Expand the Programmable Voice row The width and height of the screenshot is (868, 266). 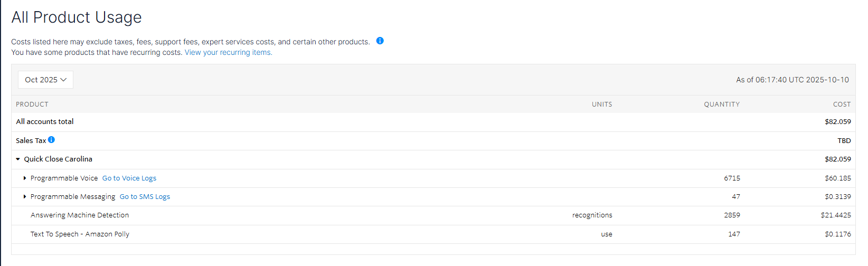point(25,178)
